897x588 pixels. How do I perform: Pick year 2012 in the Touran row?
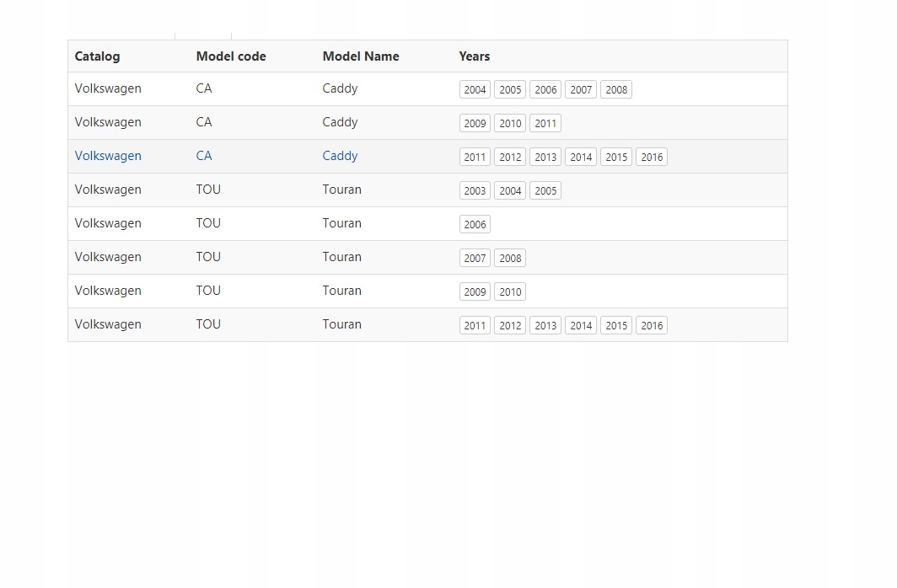coord(510,326)
